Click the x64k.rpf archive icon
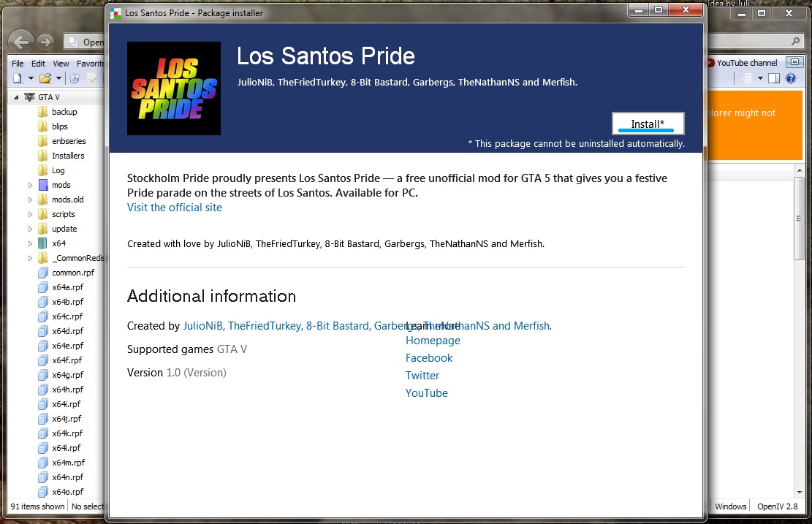The image size is (812, 524). pos(43,433)
